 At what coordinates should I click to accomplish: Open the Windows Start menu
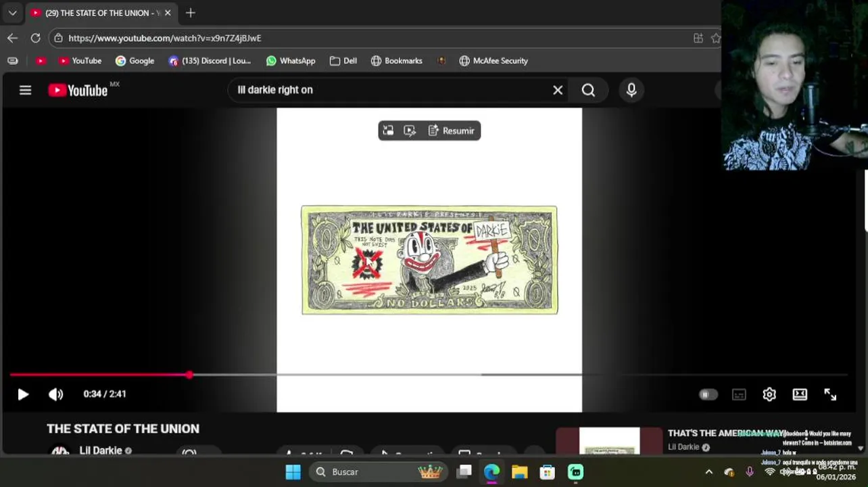click(x=293, y=471)
